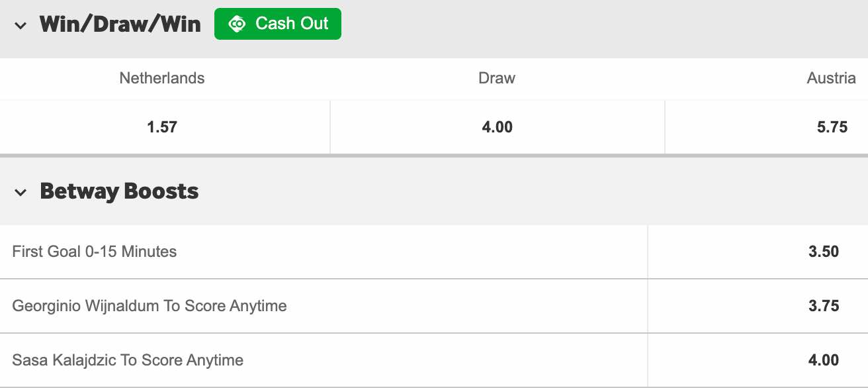Click the Austria column label
This screenshot has width=868, height=388.
click(831, 78)
